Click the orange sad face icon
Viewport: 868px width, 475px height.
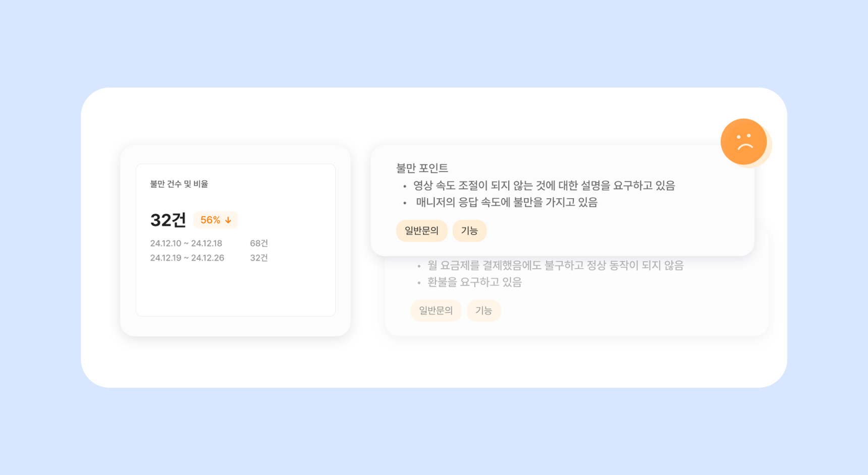coord(743,142)
